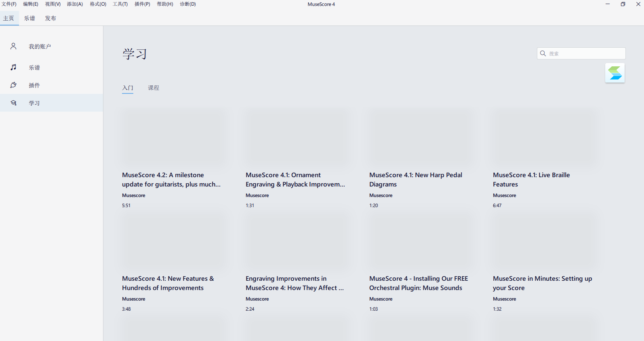This screenshot has width=644, height=341.
Task: Open the New Harp Pedal Diagrams thumbnail
Action: [x=420, y=138]
